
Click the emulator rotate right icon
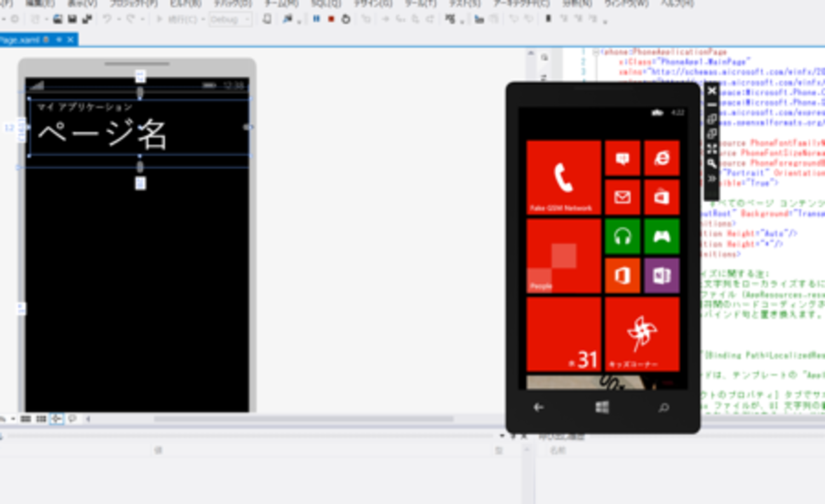pos(712,134)
